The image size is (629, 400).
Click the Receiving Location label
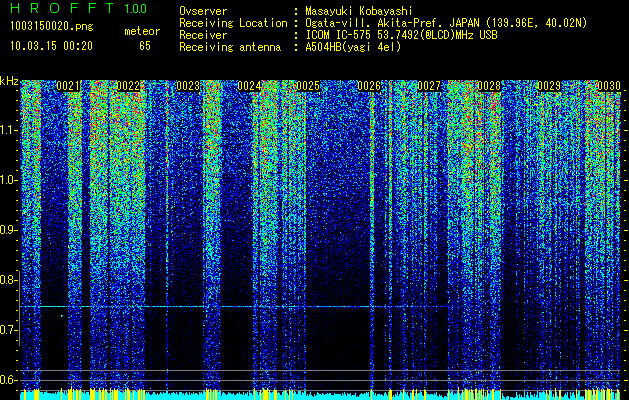pos(233,23)
